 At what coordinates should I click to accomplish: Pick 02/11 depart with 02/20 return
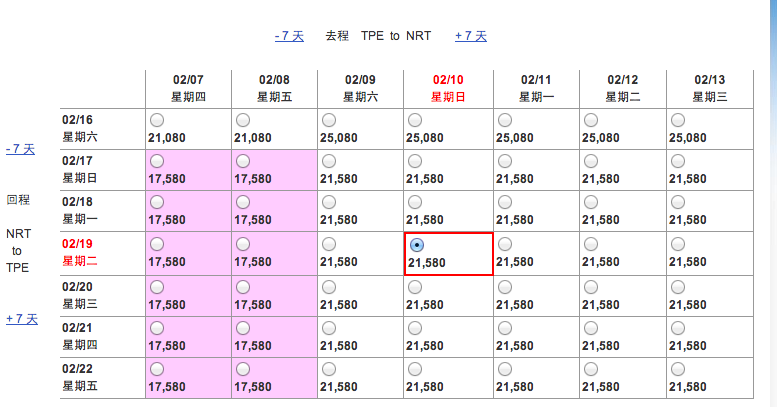(x=505, y=287)
